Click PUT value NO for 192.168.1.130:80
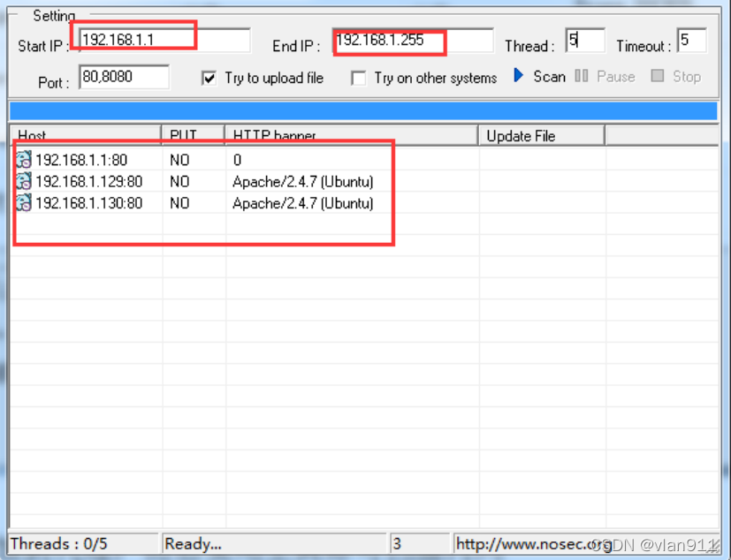Image resolution: width=731 pixels, height=560 pixels. pyautogui.click(x=179, y=203)
